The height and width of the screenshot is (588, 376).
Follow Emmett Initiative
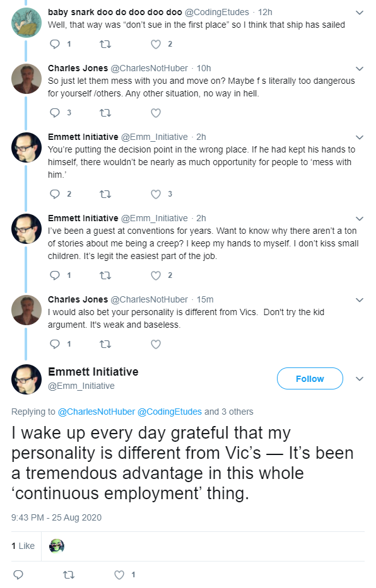(x=310, y=379)
